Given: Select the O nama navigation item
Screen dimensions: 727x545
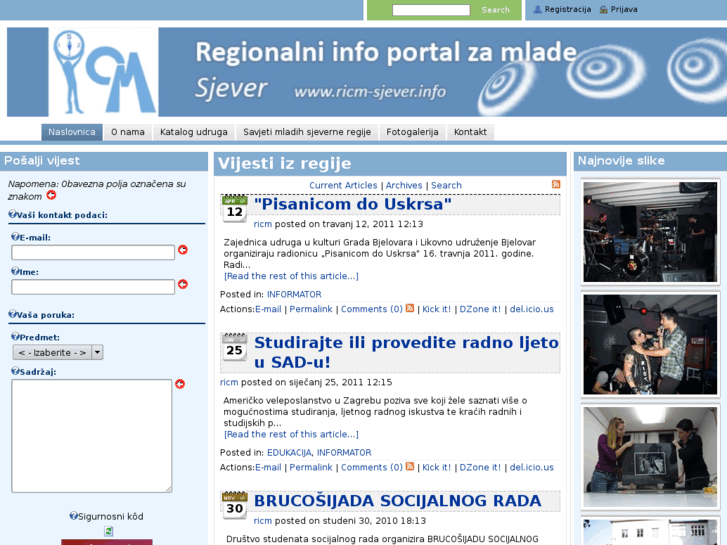Looking at the screenshot, I should click(x=127, y=132).
